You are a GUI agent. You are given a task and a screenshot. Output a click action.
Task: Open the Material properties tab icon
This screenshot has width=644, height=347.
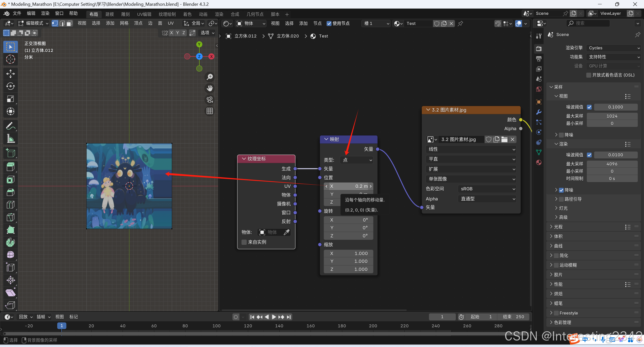coord(539,162)
